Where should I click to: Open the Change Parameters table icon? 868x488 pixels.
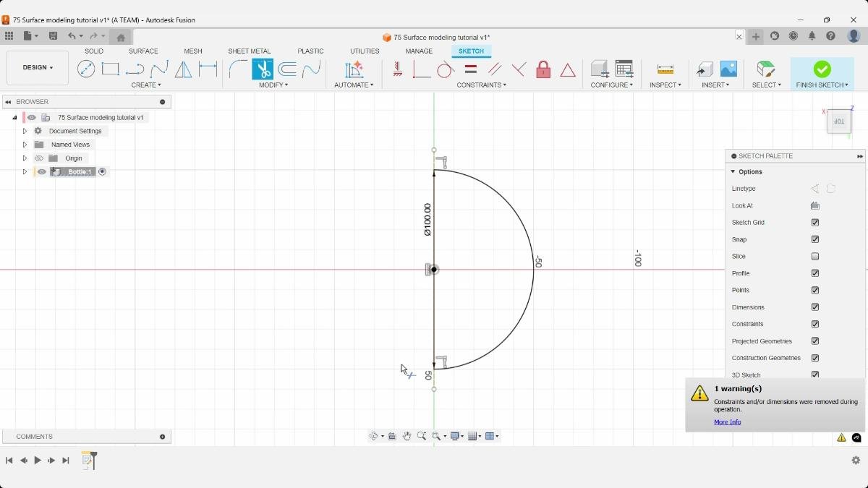624,69
